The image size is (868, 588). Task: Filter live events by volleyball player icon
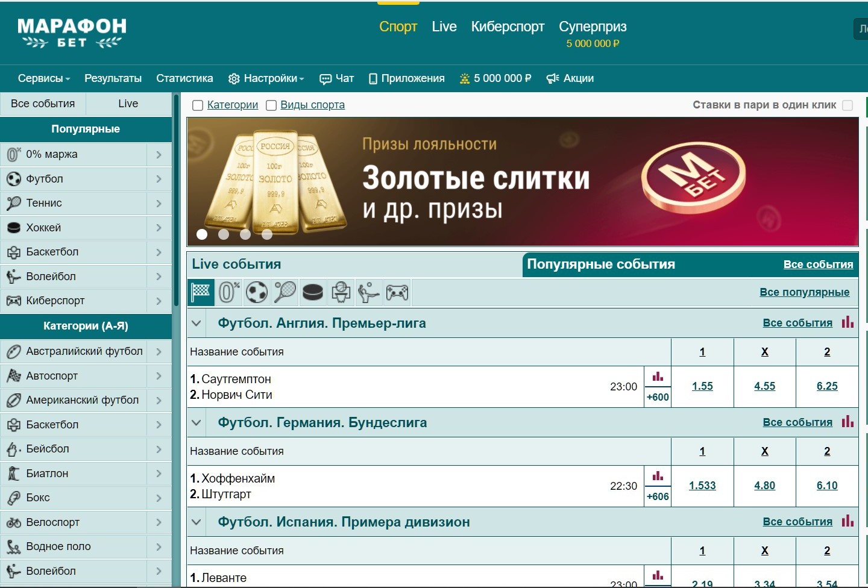coord(368,292)
